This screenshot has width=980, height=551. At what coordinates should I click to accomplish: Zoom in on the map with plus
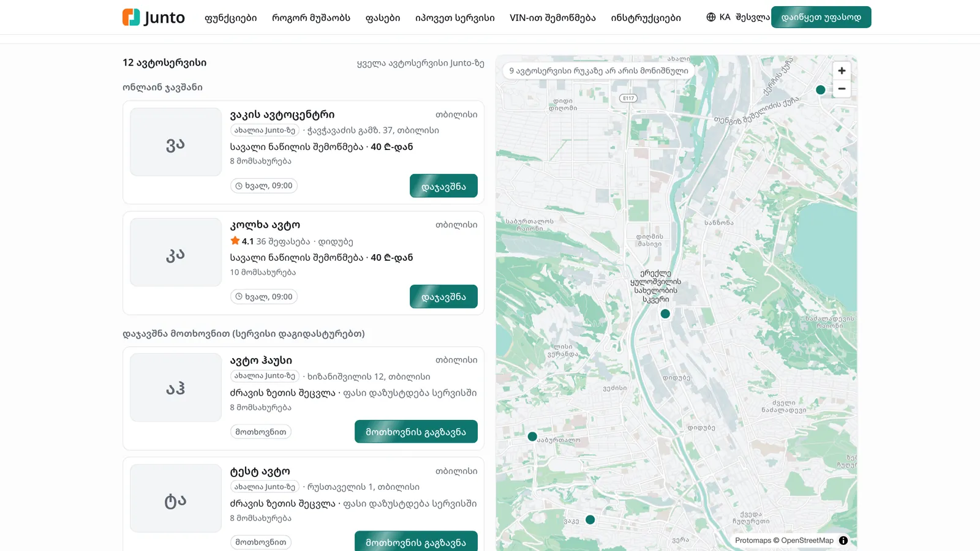pos(842,71)
